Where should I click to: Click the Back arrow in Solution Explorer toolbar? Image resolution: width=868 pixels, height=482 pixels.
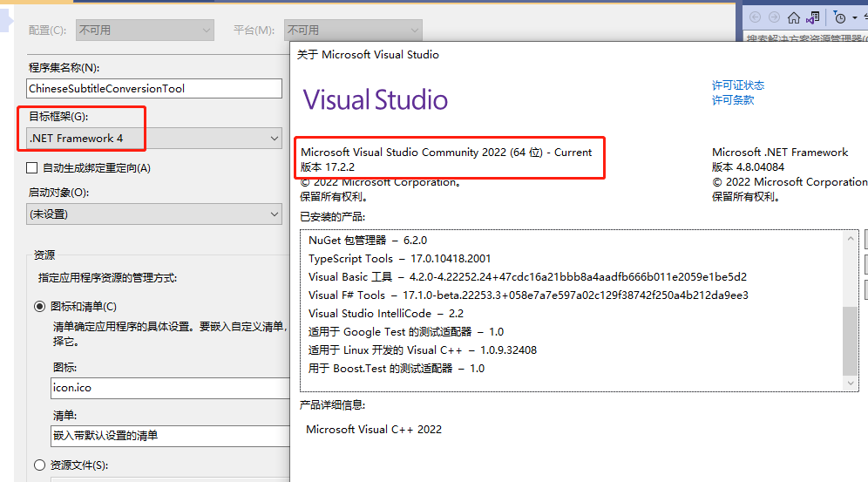point(755,17)
